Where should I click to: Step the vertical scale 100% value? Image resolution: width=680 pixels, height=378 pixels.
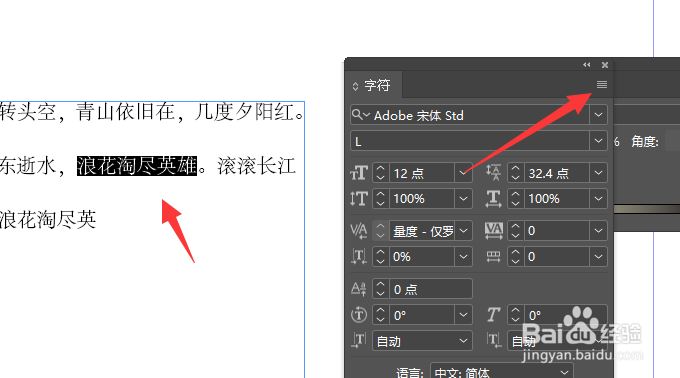(380, 199)
